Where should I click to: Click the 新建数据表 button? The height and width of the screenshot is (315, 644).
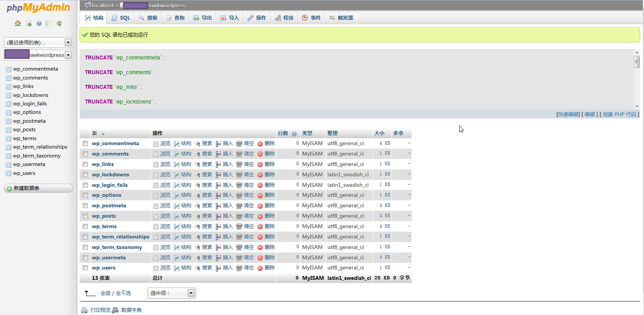pyautogui.click(x=38, y=188)
